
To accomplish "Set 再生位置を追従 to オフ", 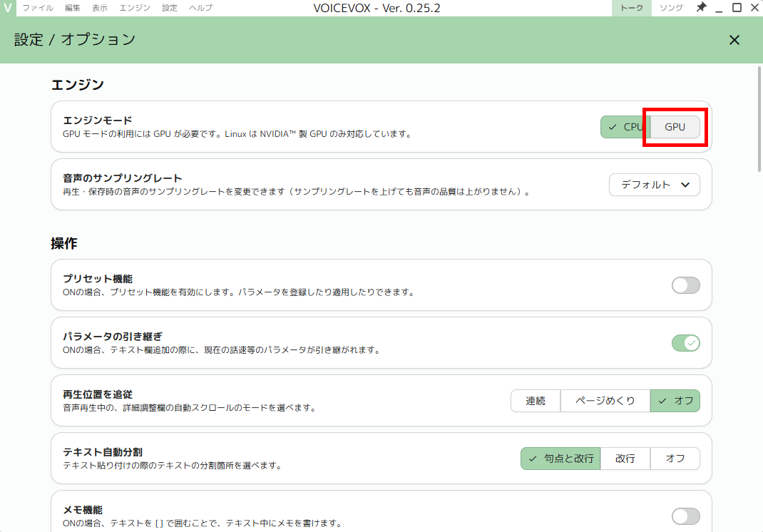I will pos(675,401).
